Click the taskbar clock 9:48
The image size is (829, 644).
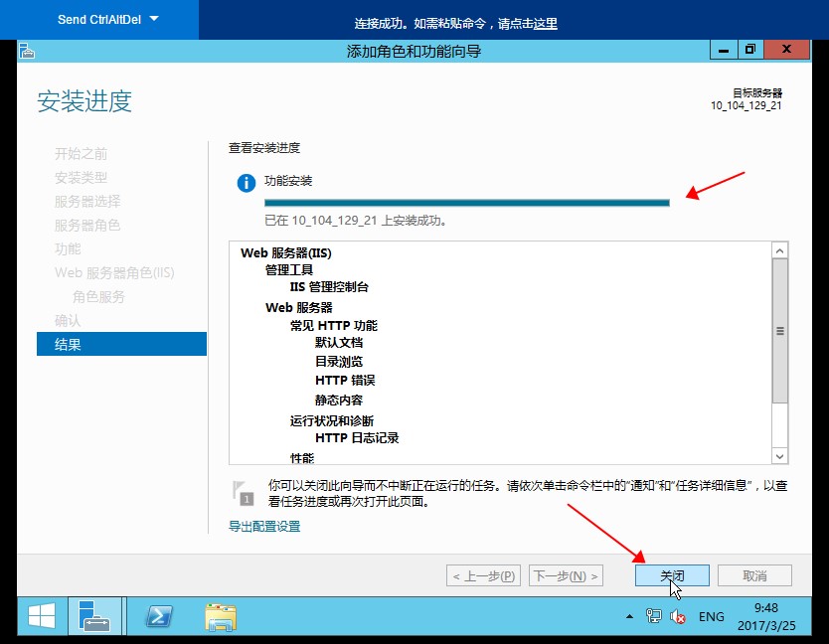point(766,616)
